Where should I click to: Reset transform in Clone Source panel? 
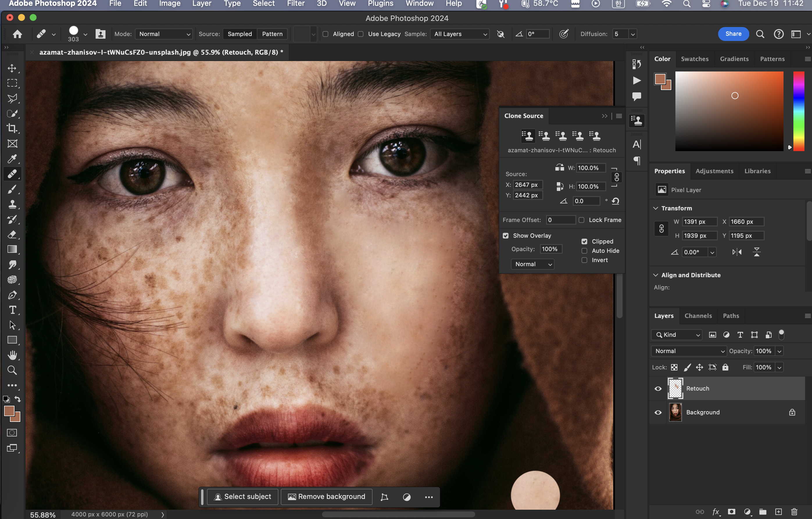coord(616,201)
